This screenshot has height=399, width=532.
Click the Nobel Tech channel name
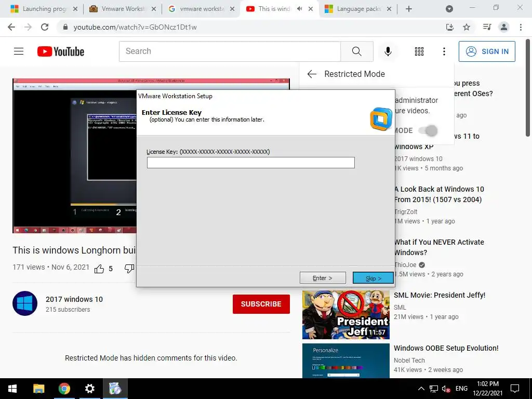point(409,361)
